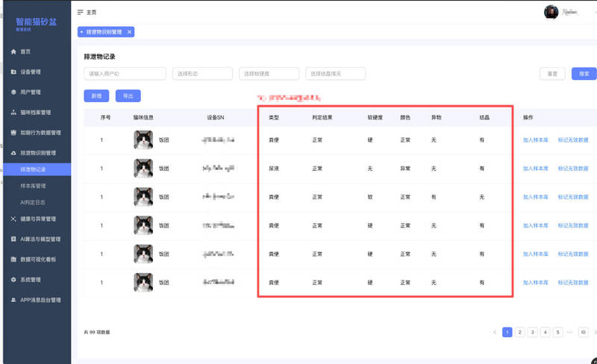The width and height of the screenshot is (597, 364).
Task: Click the 智能猫砂盆 logo
Action: pos(36,23)
